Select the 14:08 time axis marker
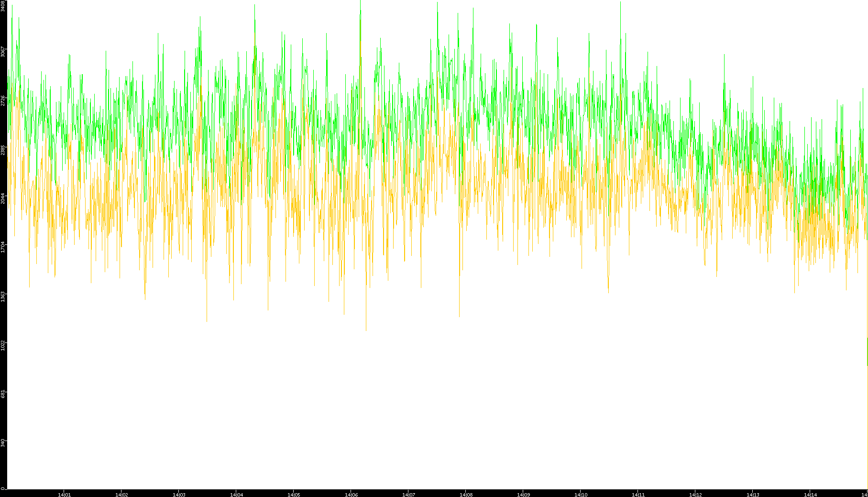868x497 pixels. (x=466, y=494)
